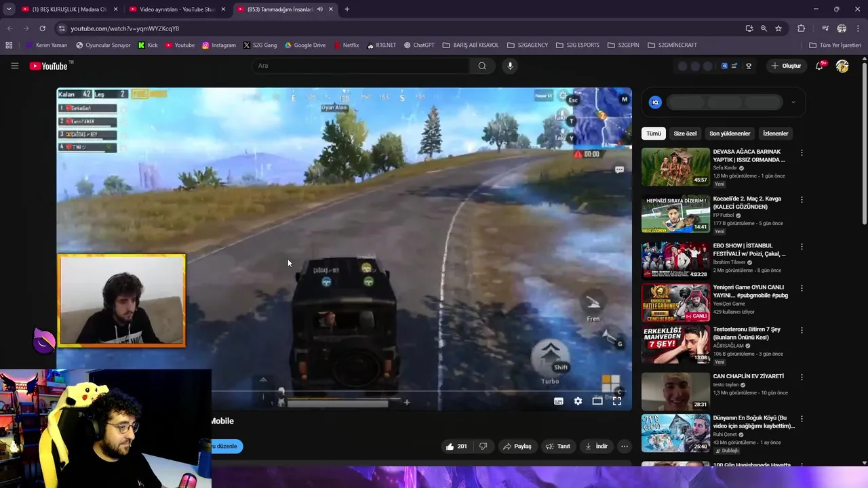
Task: Select the İzlenenler filter chip
Action: coord(775,134)
